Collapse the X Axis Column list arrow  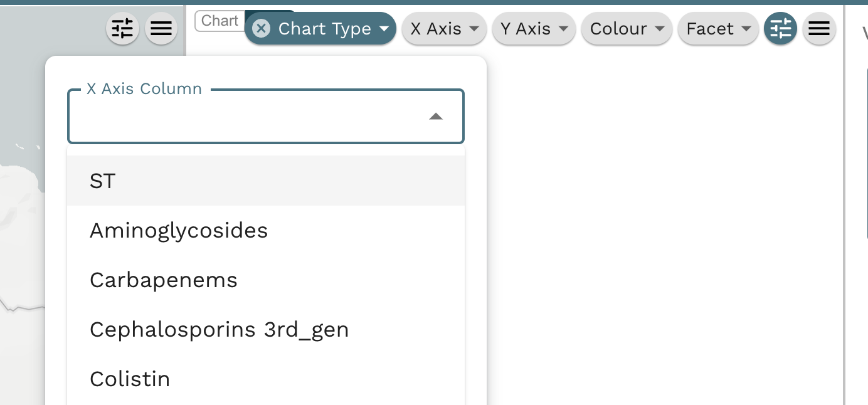point(436,117)
